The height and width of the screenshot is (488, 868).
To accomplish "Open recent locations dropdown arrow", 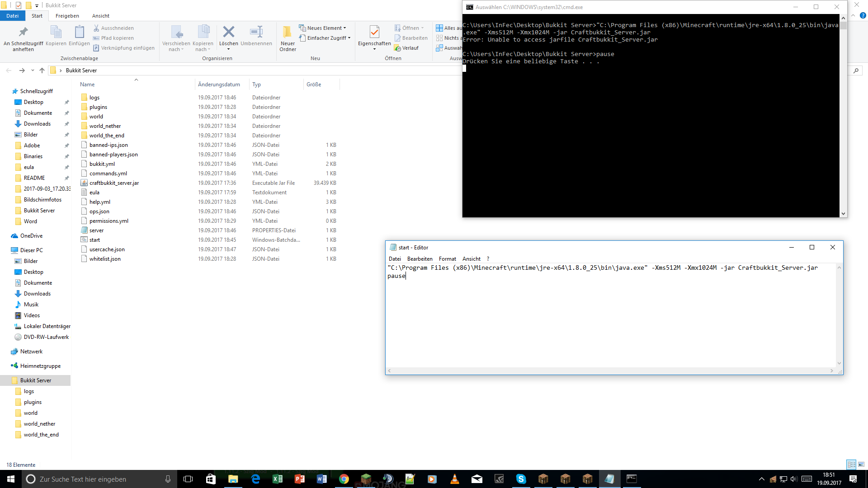I will click(x=33, y=70).
